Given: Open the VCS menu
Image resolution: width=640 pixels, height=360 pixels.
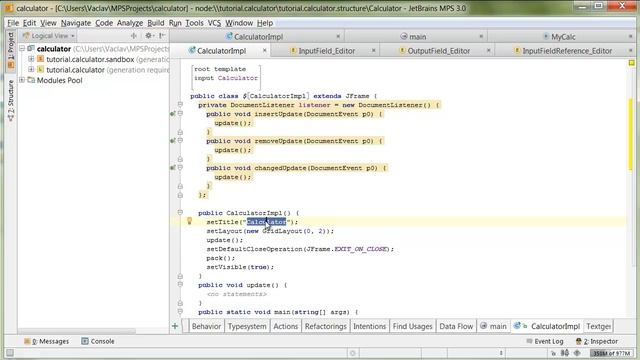Looking at the screenshot, I should (214, 23).
